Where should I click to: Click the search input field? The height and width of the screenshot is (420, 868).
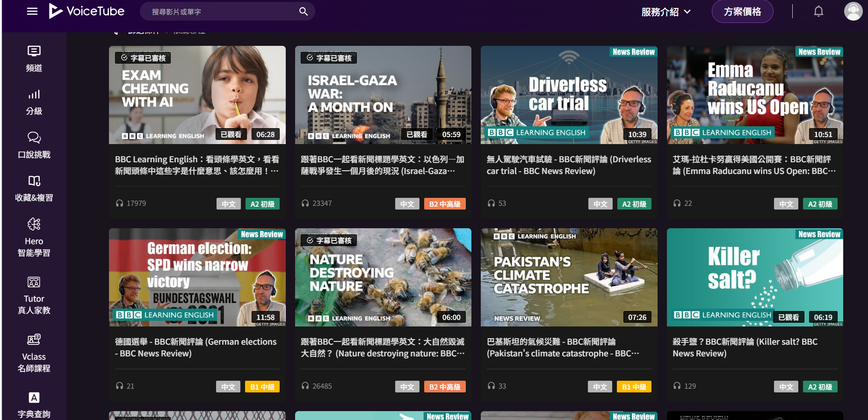click(222, 12)
